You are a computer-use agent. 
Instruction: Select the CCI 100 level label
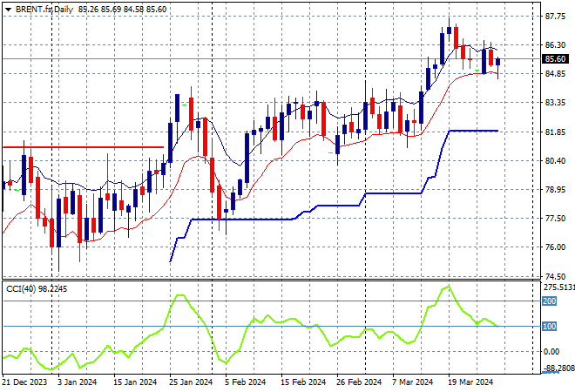coord(550,326)
